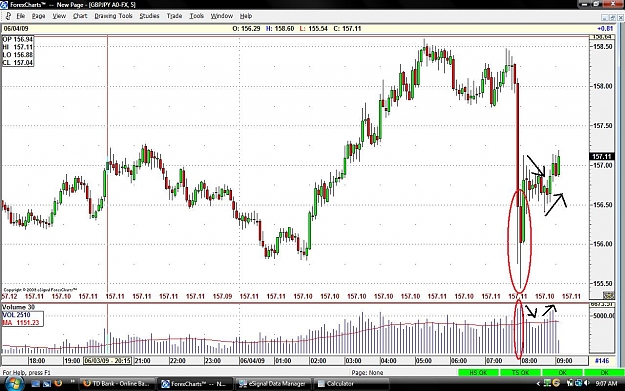625x391 pixels.
Task: Open the Studies menu
Action: [149, 16]
